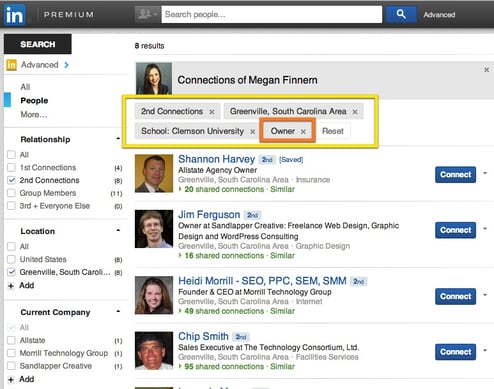Screen dimensions: 494x389
Task: Open dropdown arrow next to Chip Smith's Connect
Action: [x=485, y=350]
